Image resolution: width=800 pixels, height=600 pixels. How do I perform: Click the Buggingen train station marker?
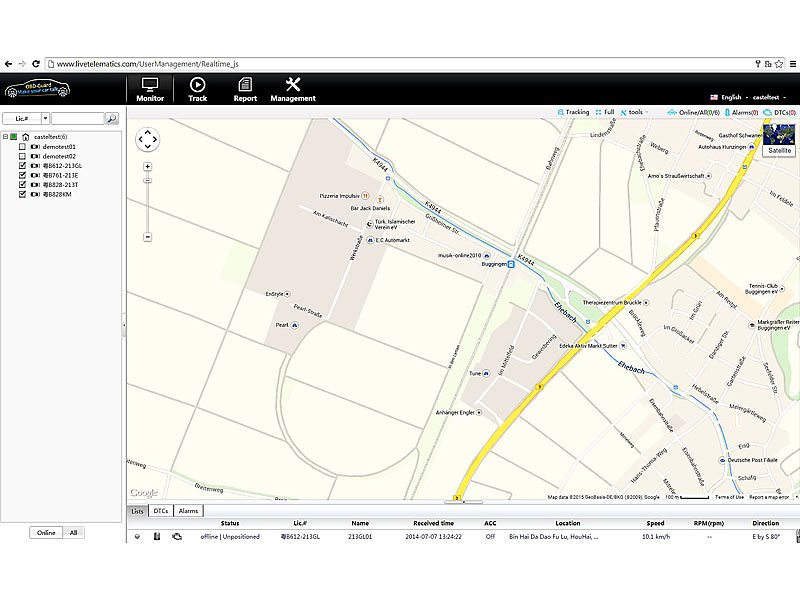(511, 264)
